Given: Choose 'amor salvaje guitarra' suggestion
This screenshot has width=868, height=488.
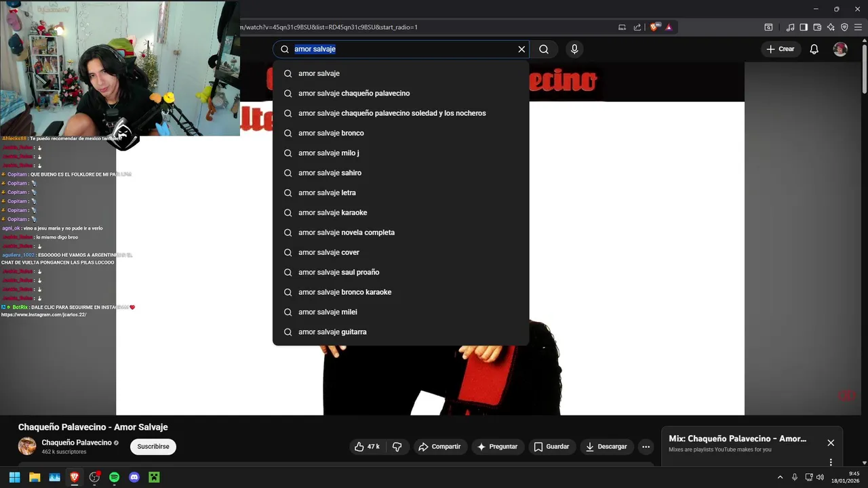Looking at the screenshot, I should pos(401,331).
